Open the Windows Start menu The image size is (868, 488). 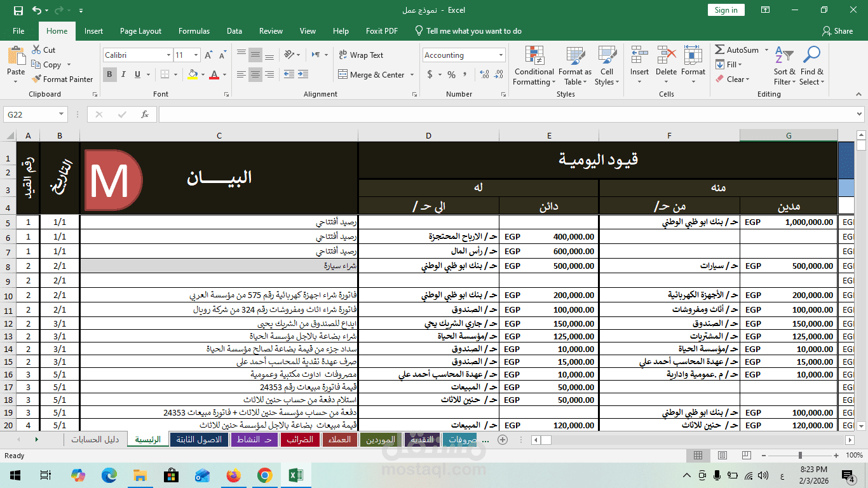point(15,475)
